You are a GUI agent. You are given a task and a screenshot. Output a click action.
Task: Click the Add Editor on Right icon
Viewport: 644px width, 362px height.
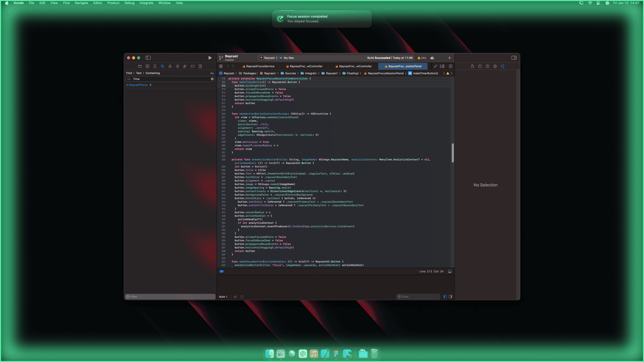pos(450,66)
